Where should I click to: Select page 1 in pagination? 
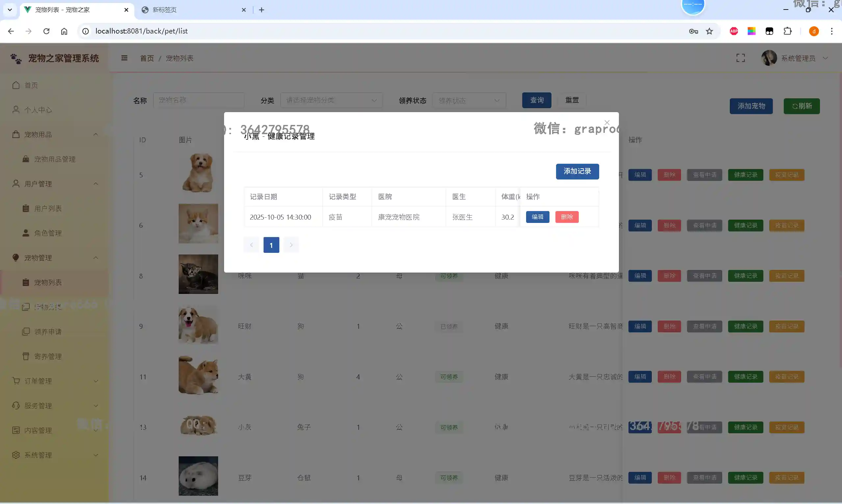271,245
